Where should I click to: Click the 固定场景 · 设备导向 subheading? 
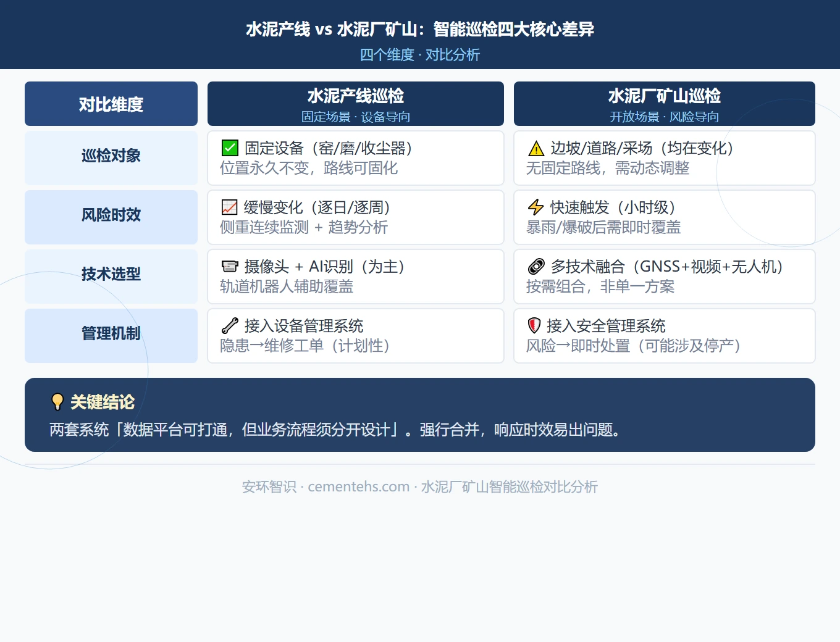click(x=356, y=117)
